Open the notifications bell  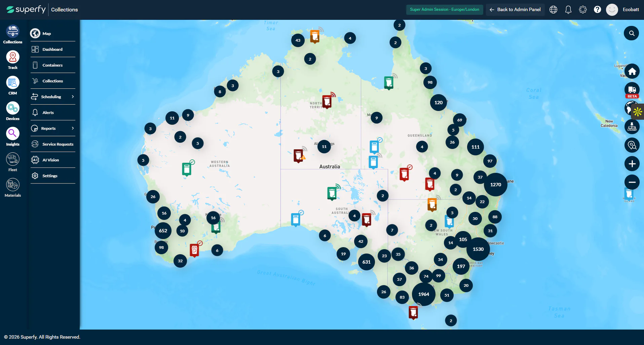click(x=568, y=9)
